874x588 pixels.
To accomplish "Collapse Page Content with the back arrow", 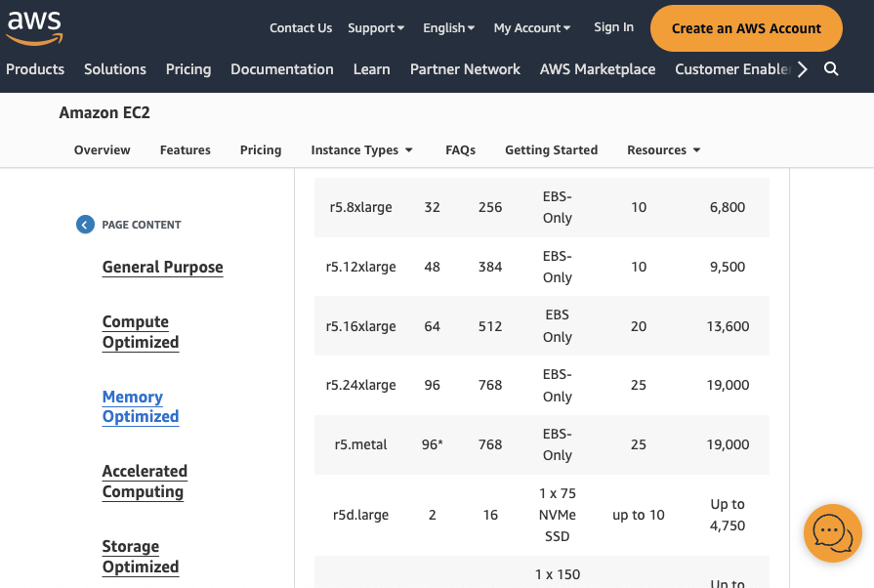I will pyautogui.click(x=86, y=225).
